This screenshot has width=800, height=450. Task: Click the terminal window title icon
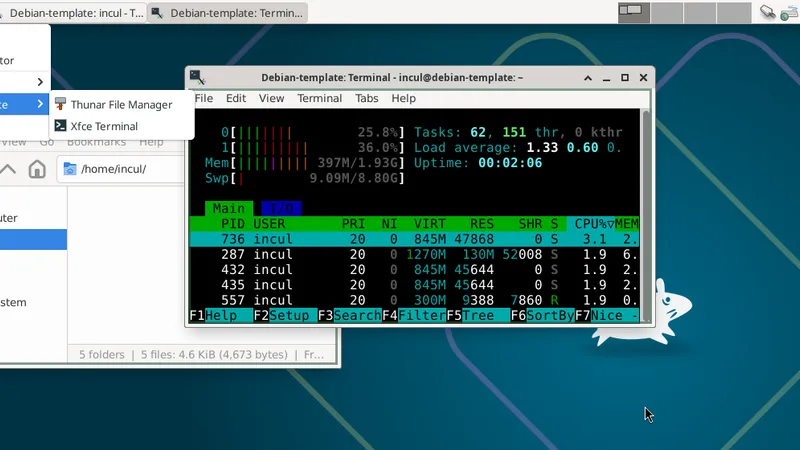pyautogui.click(x=197, y=77)
